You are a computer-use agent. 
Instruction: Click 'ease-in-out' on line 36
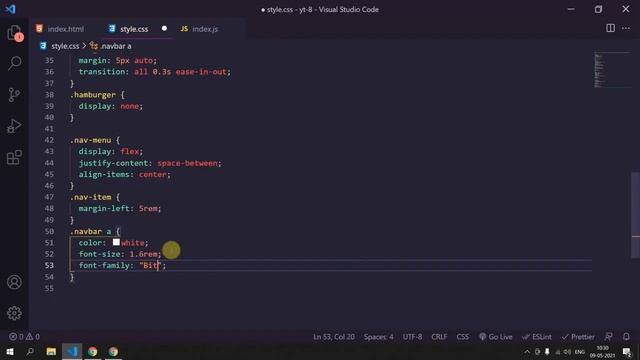tap(201, 72)
